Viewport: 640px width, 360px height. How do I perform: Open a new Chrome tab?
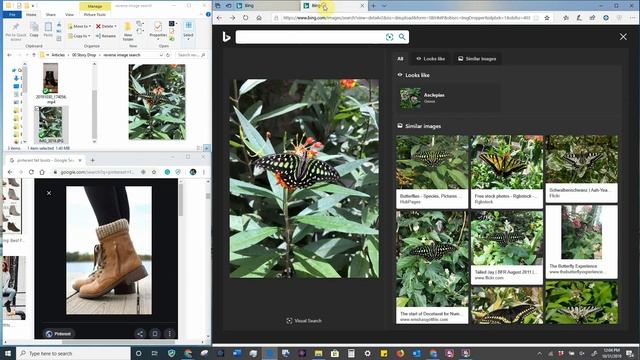click(x=92, y=160)
